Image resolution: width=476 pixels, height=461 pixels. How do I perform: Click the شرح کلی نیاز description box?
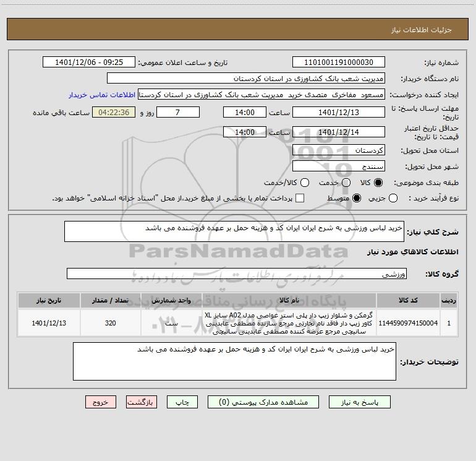pyautogui.click(x=234, y=231)
